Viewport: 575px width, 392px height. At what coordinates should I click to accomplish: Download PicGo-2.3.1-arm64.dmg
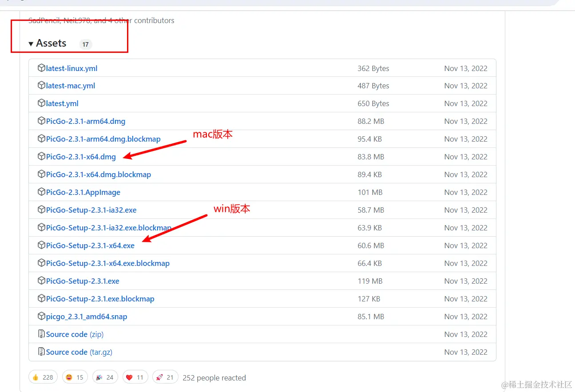coord(86,121)
